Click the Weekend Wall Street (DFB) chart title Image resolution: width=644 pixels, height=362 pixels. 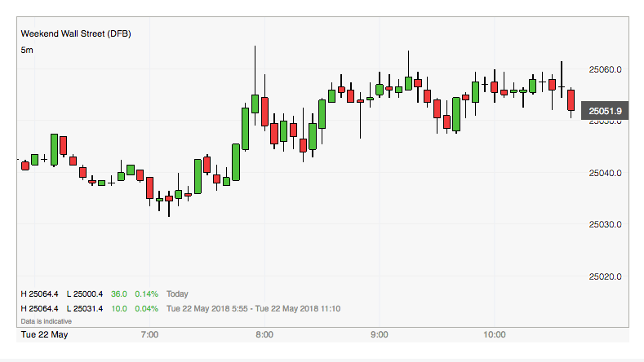click(75, 33)
